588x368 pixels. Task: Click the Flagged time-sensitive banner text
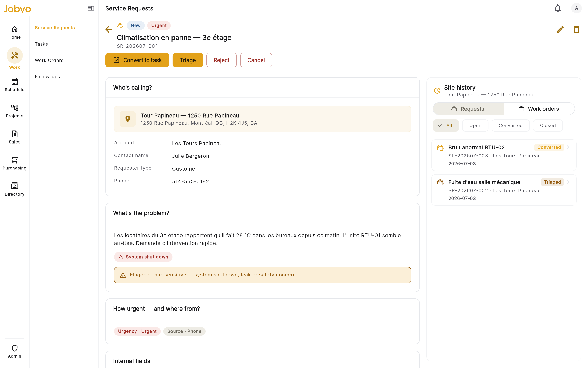[214, 275]
